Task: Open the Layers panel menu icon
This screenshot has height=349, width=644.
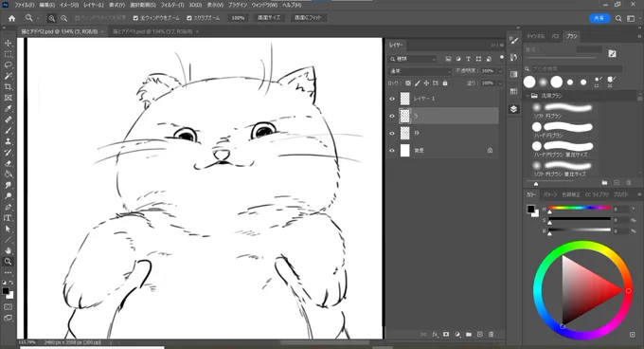Action: (x=502, y=45)
